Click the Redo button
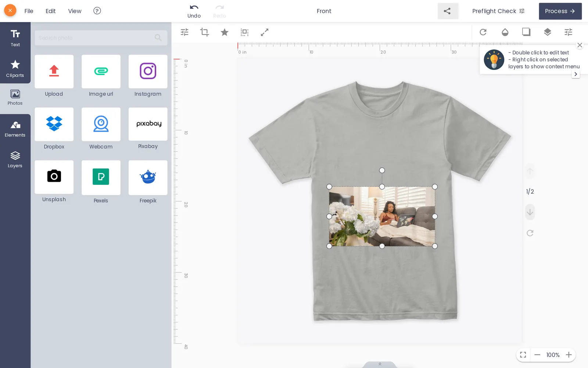The width and height of the screenshot is (588, 368). click(219, 11)
